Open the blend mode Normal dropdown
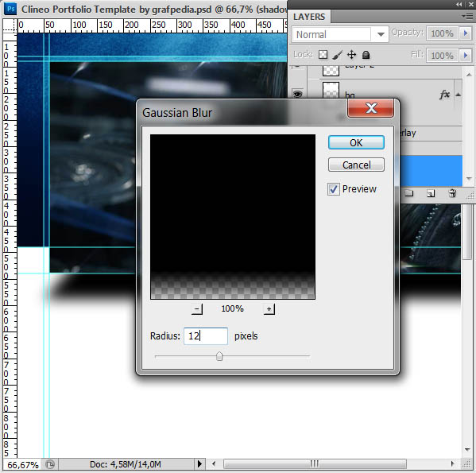This screenshot has height=473, width=476. (x=381, y=34)
